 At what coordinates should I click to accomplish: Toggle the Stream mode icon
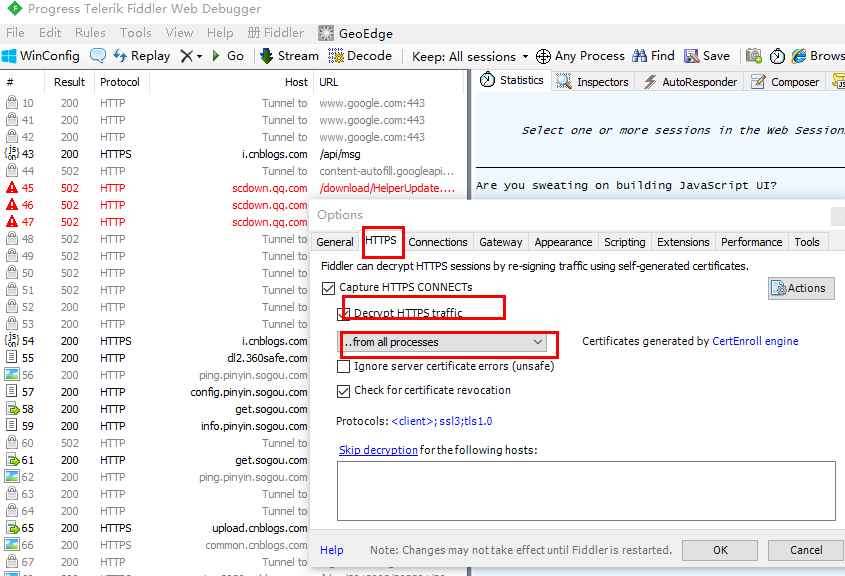(266, 56)
